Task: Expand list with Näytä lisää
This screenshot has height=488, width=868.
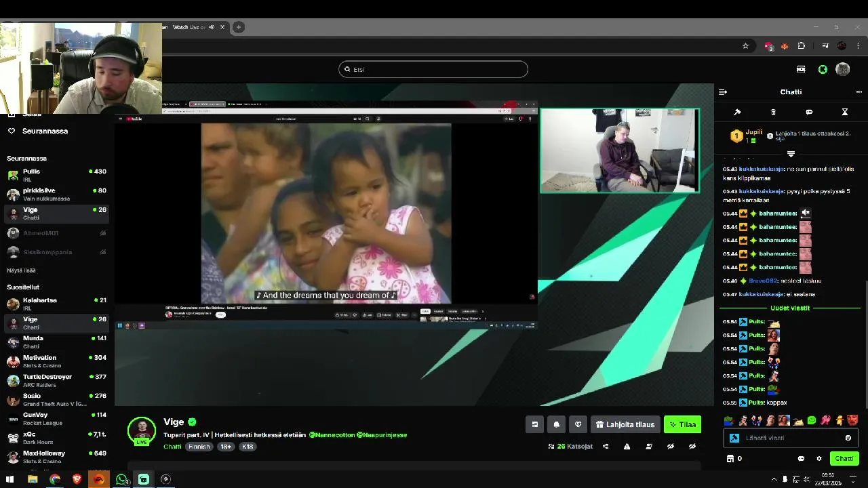Action: tap(21, 270)
